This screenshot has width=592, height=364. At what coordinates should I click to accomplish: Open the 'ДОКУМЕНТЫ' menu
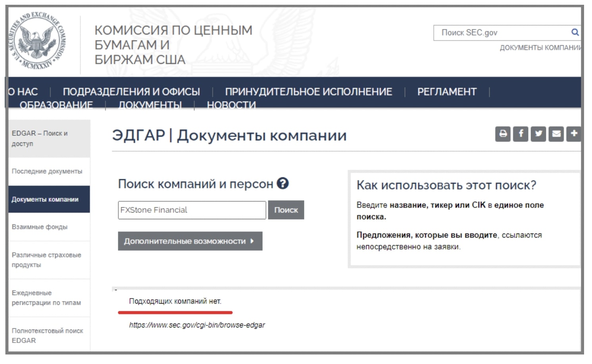click(x=150, y=104)
